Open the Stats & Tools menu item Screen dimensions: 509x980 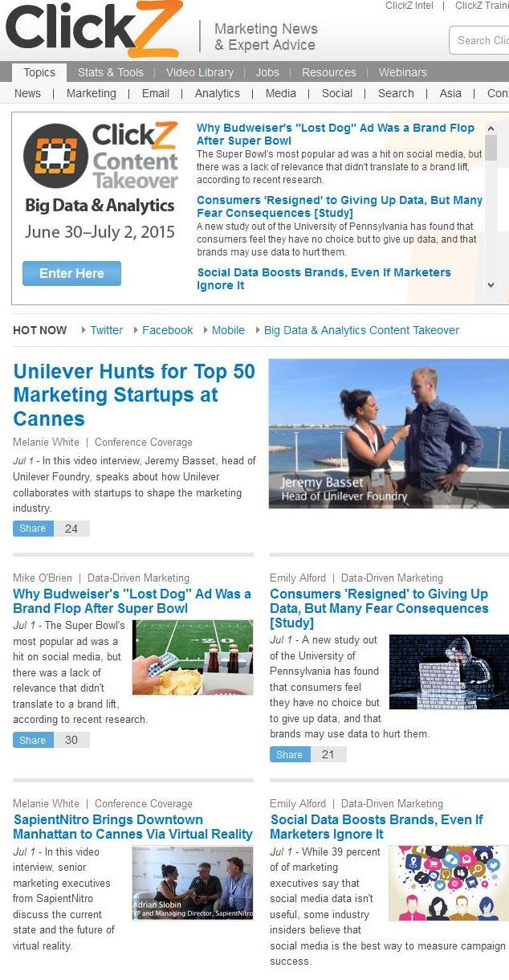111,72
